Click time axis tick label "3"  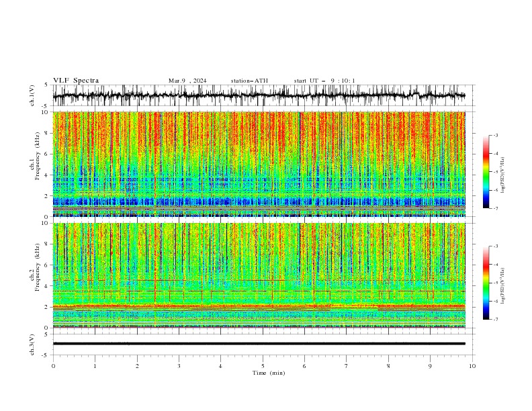[179, 366]
